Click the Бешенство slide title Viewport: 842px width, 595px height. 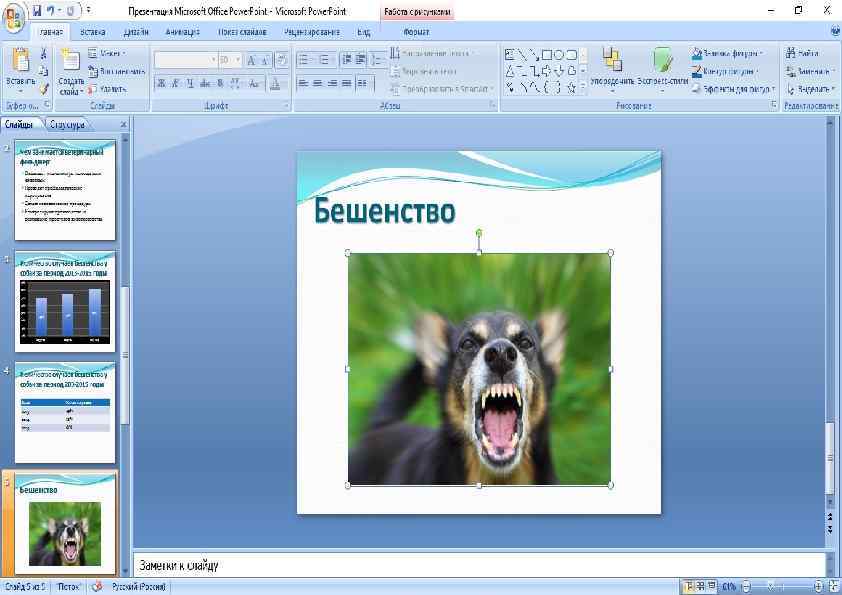click(x=384, y=211)
